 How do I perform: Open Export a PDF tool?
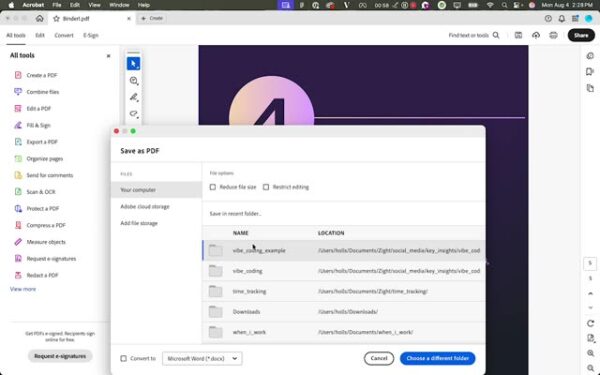[x=36, y=142]
